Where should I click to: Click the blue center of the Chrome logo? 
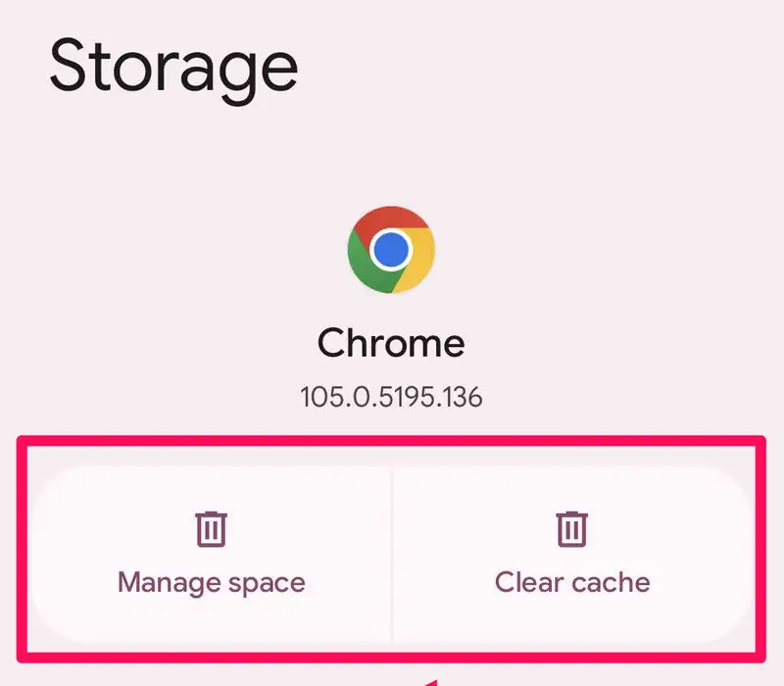pos(391,250)
